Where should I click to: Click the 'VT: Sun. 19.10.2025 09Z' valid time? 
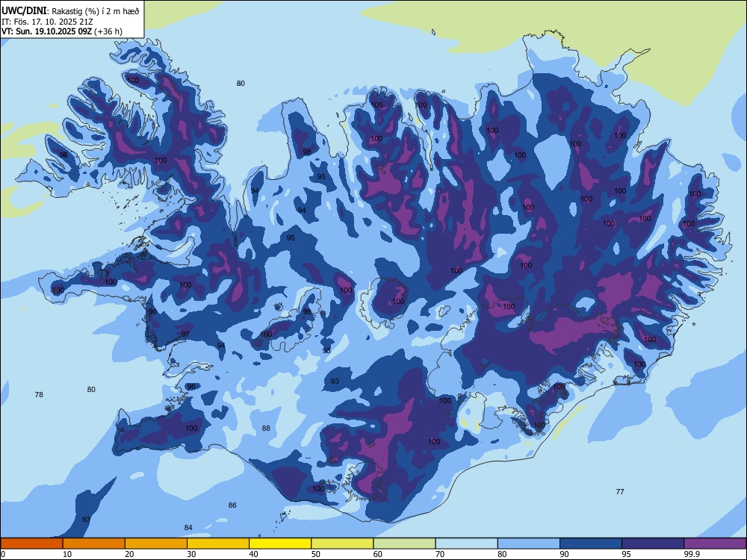click(x=46, y=31)
